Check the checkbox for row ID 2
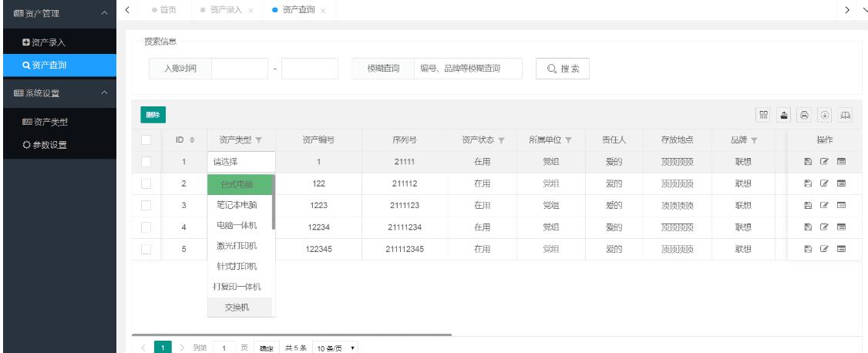This screenshot has width=868, height=353. pos(145,183)
